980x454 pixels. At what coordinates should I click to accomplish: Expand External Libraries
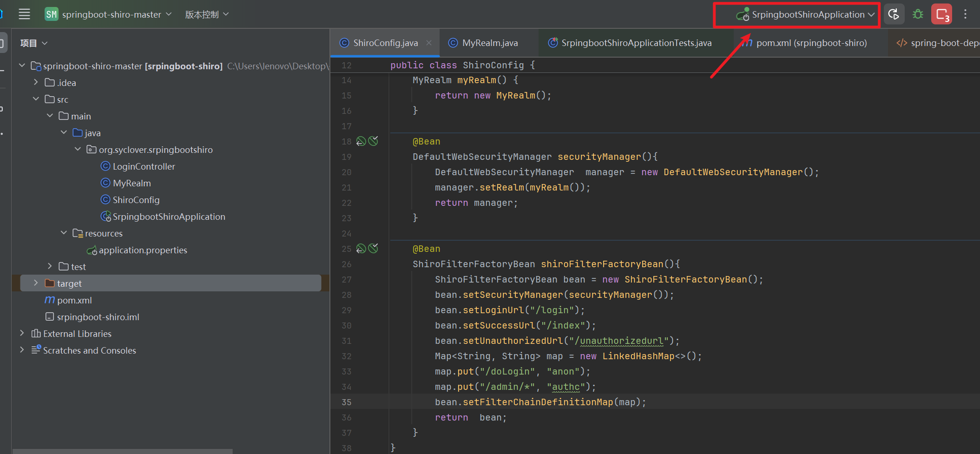click(22, 333)
